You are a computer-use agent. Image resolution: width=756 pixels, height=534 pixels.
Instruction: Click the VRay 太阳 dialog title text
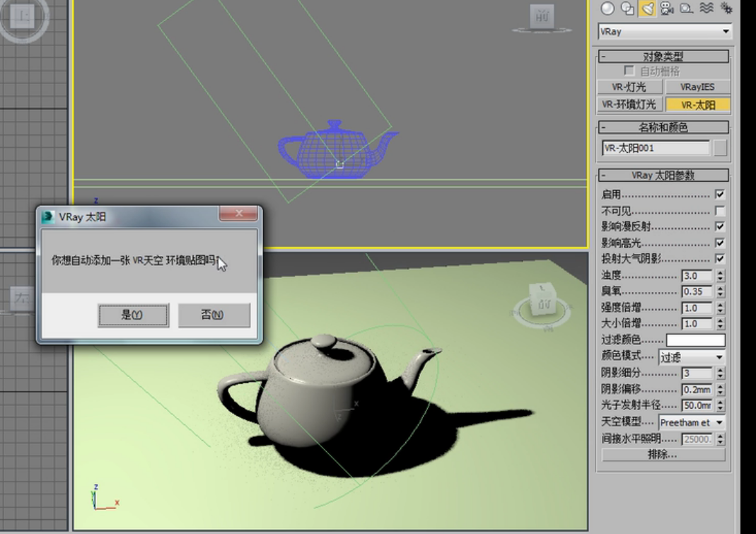[x=83, y=217]
